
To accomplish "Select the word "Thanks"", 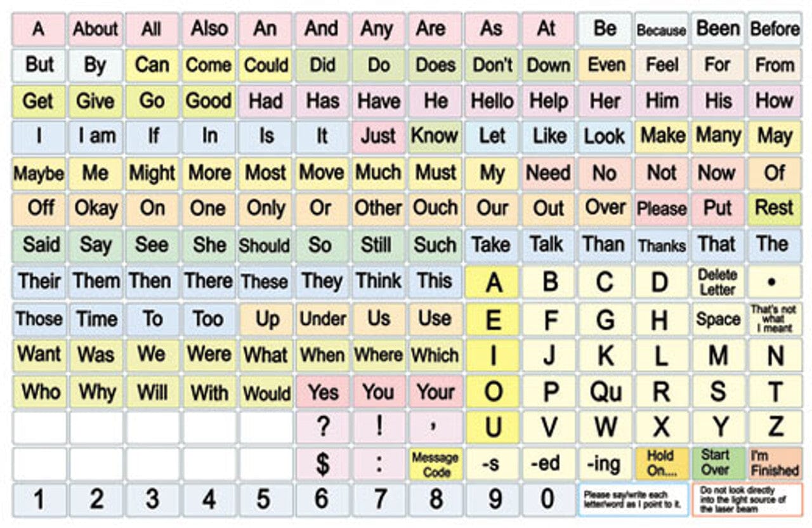I will pyautogui.click(x=660, y=246).
